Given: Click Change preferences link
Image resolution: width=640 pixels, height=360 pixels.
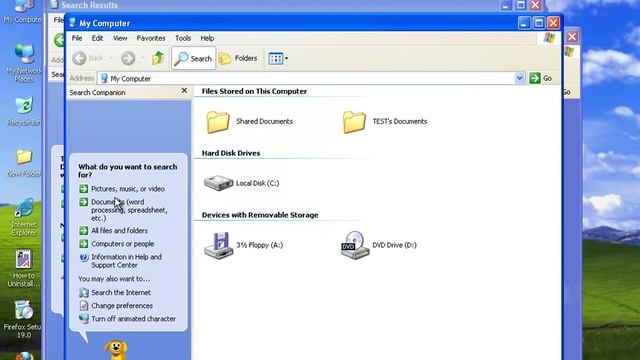Looking at the screenshot, I should (122, 306).
